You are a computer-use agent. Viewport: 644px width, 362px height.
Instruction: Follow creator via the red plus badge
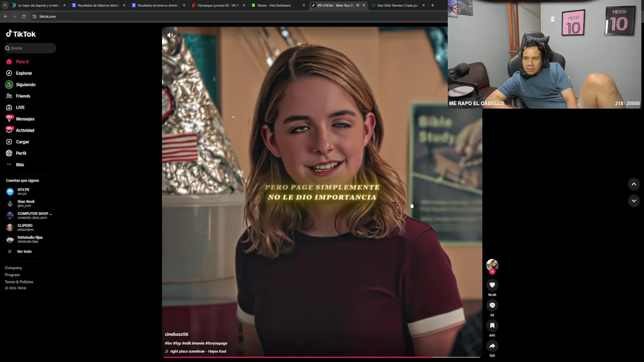tap(492, 271)
